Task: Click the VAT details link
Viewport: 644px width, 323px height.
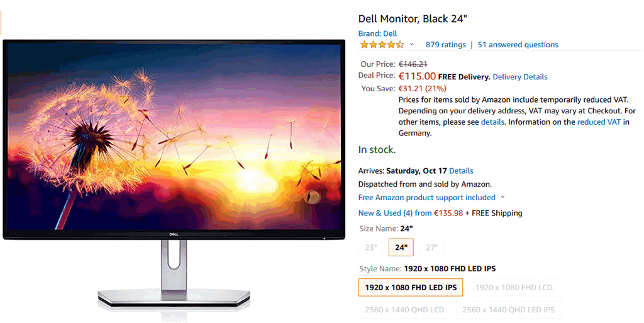Action: pyautogui.click(x=492, y=122)
